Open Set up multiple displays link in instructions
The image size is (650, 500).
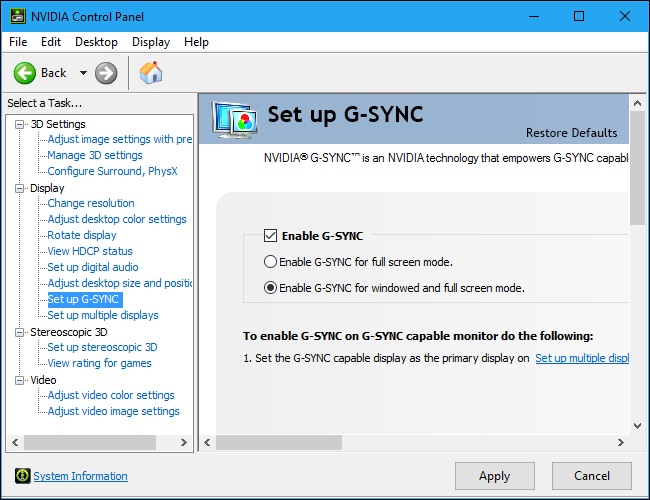[x=582, y=358]
